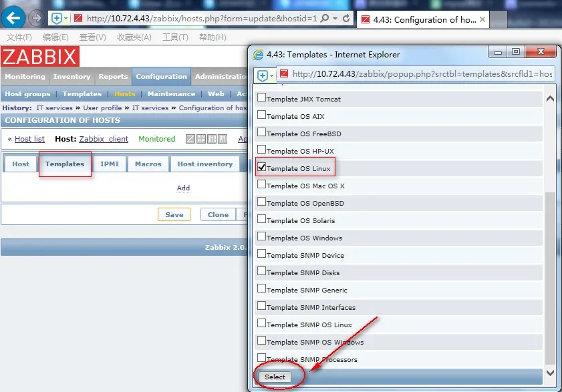This screenshot has height=392, width=562.
Task: Check Template OS Windows
Action: pos(262,236)
